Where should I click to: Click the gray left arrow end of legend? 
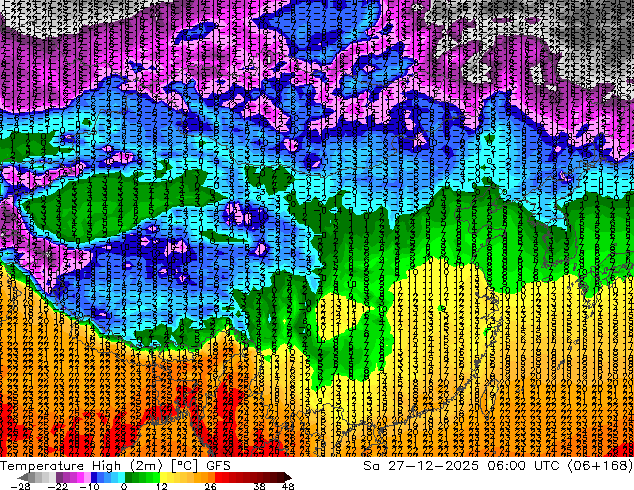pos(23,477)
